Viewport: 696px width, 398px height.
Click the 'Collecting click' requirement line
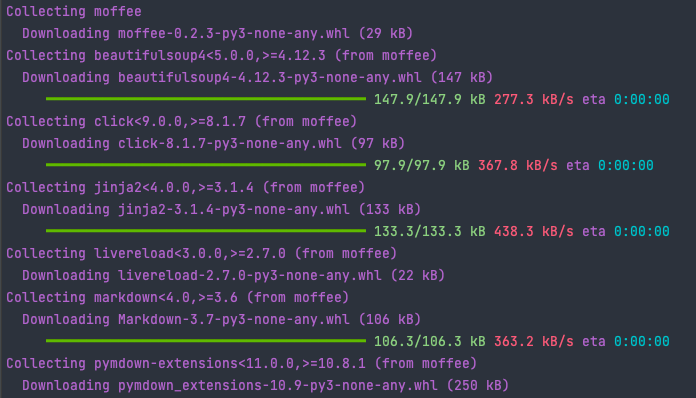click(182, 122)
